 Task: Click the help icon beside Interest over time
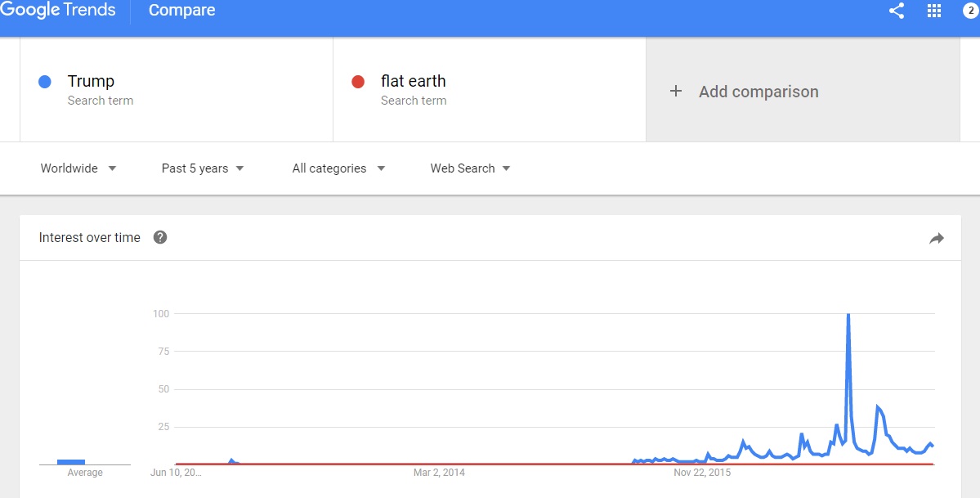(x=160, y=237)
